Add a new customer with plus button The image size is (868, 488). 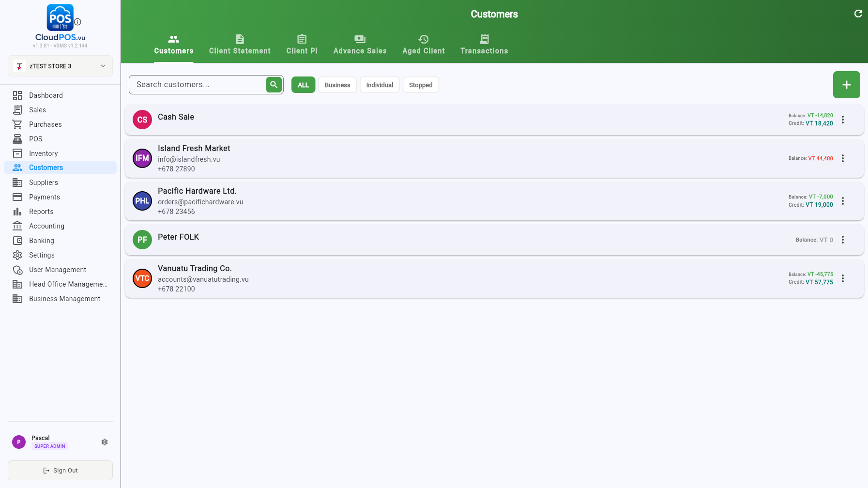[x=846, y=85]
